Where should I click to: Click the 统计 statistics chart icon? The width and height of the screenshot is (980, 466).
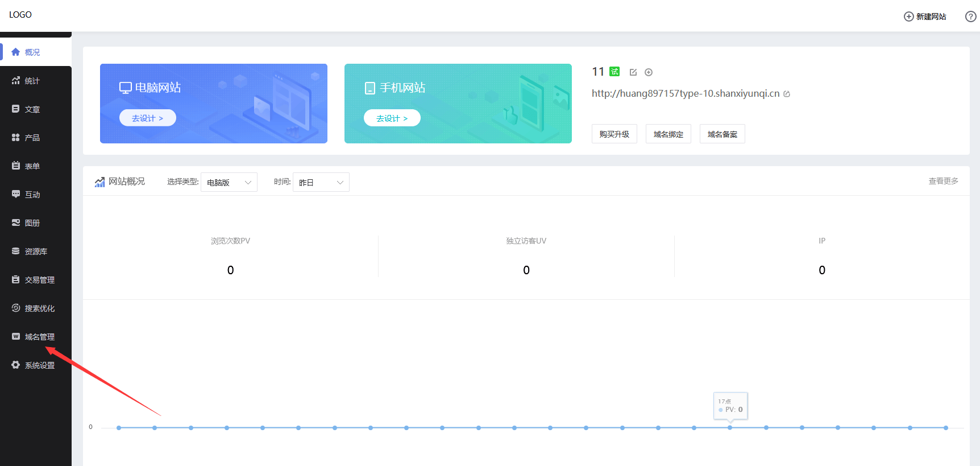click(x=16, y=80)
